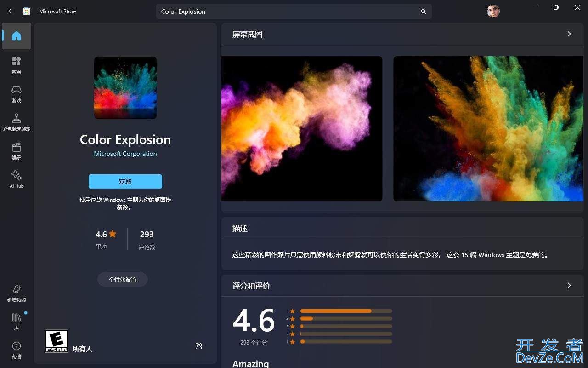Go back with the arrow icon
Image resolution: width=588 pixels, height=368 pixels.
11,11
